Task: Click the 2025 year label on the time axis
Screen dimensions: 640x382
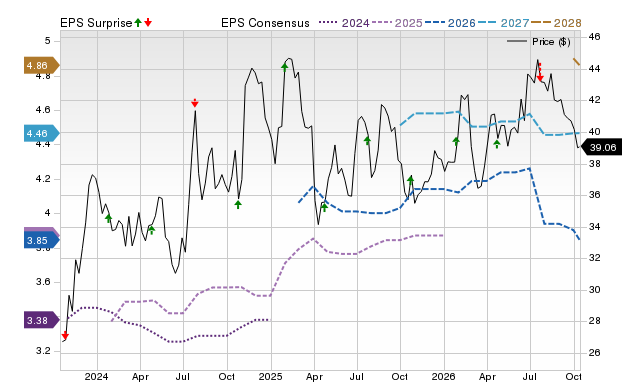Action: tap(270, 376)
